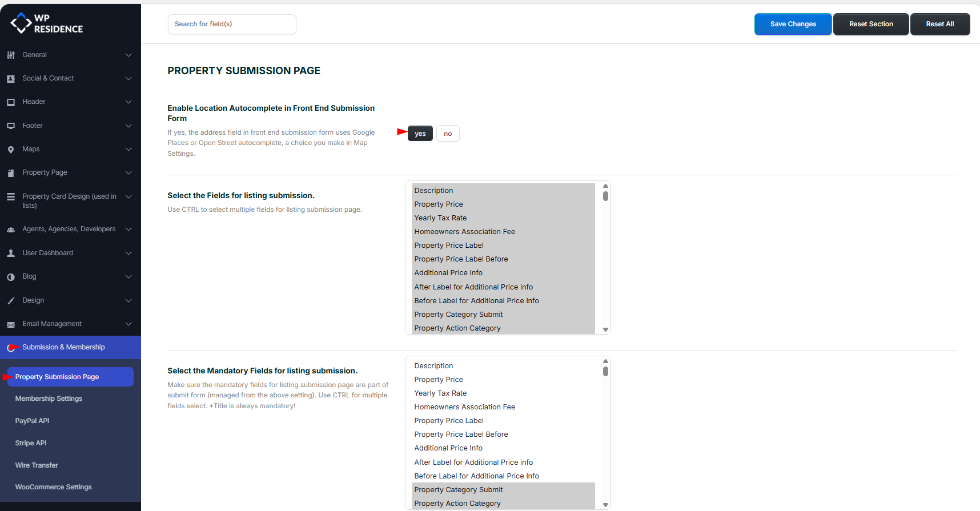This screenshot has height=511, width=980.
Task: Expand the Property Page menu chevron
Action: point(128,173)
